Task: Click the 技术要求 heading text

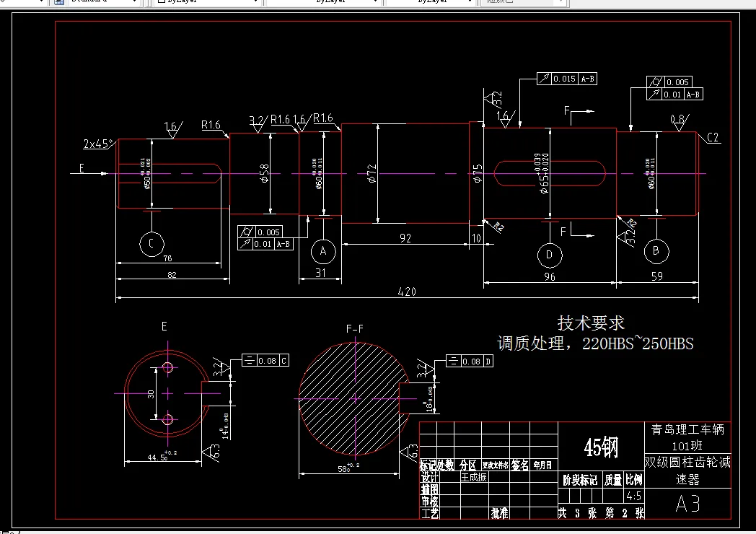Action: tap(591, 323)
